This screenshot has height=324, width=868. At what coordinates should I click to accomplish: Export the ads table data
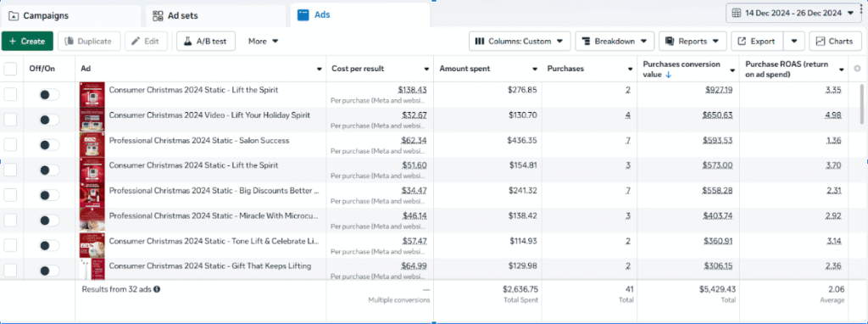(757, 41)
